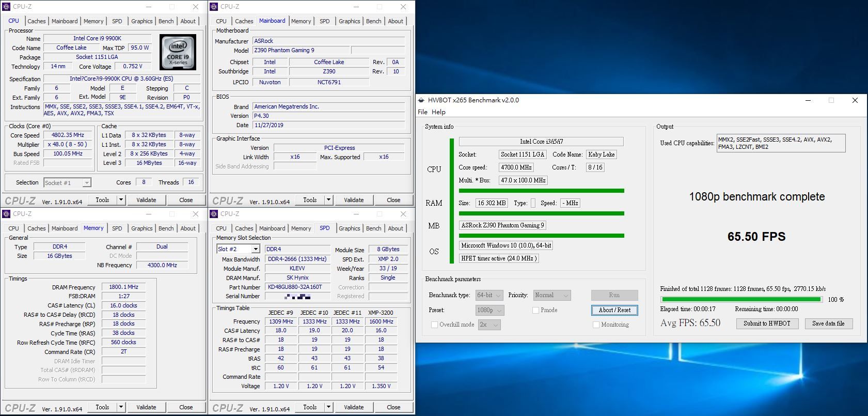This screenshot has width=868, height=416.
Task: Click the Intel Core i9 X-series logo
Action: 178,53
